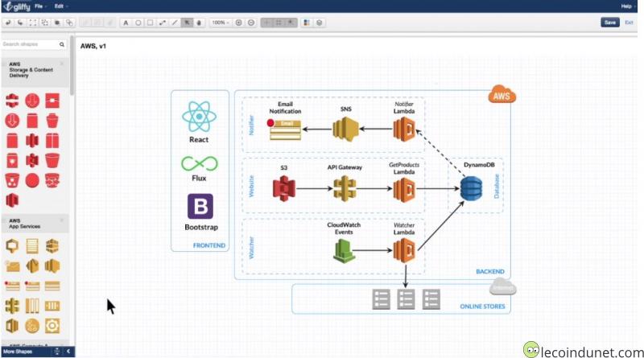Activate the Pan hand tool
The height and width of the screenshot is (358, 644).
(199, 23)
